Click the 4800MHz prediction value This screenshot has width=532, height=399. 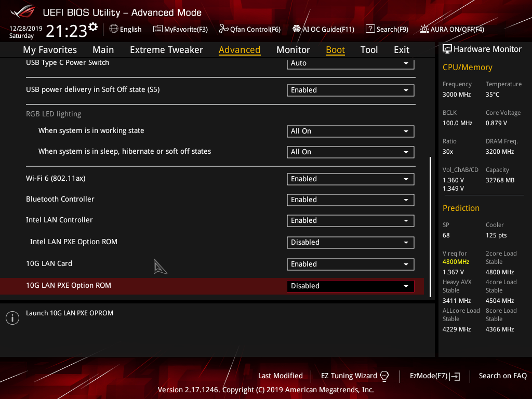[x=456, y=262]
